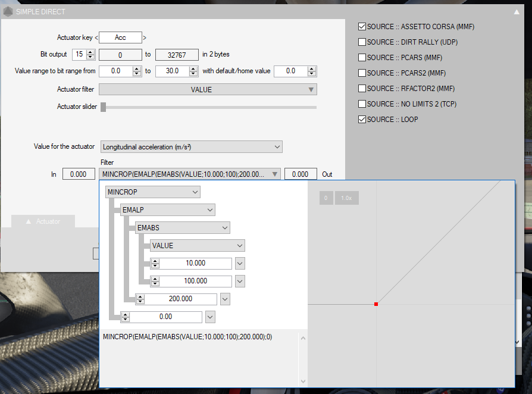The width and height of the screenshot is (532, 394).
Task: Click the value range 'from' 0.0 field
Action: pyautogui.click(x=115, y=71)
